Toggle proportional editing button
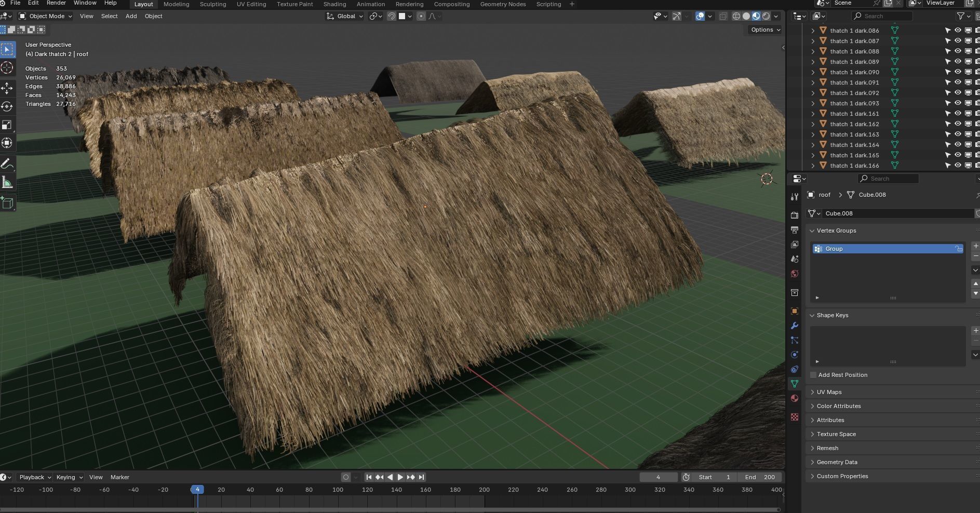This screenshot has height=513, width=980. click(x=421, y=16)
